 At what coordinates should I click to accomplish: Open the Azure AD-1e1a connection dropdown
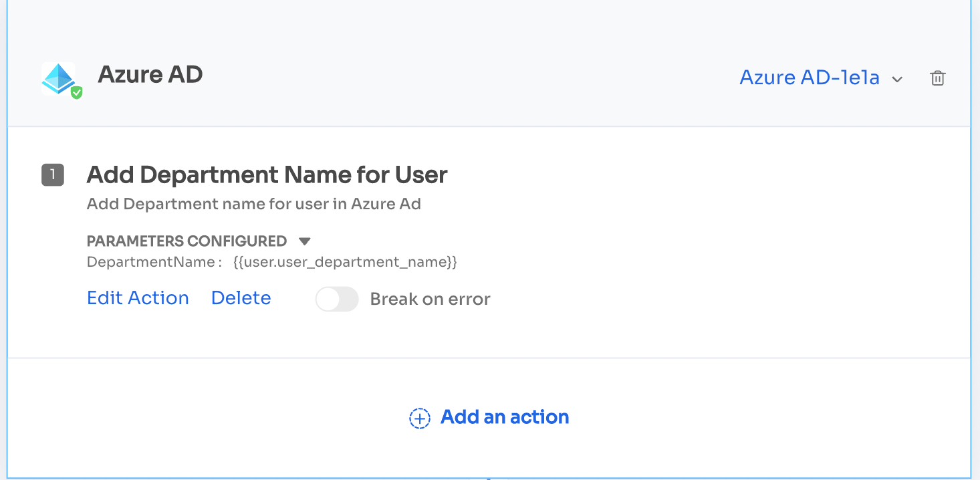821,78
